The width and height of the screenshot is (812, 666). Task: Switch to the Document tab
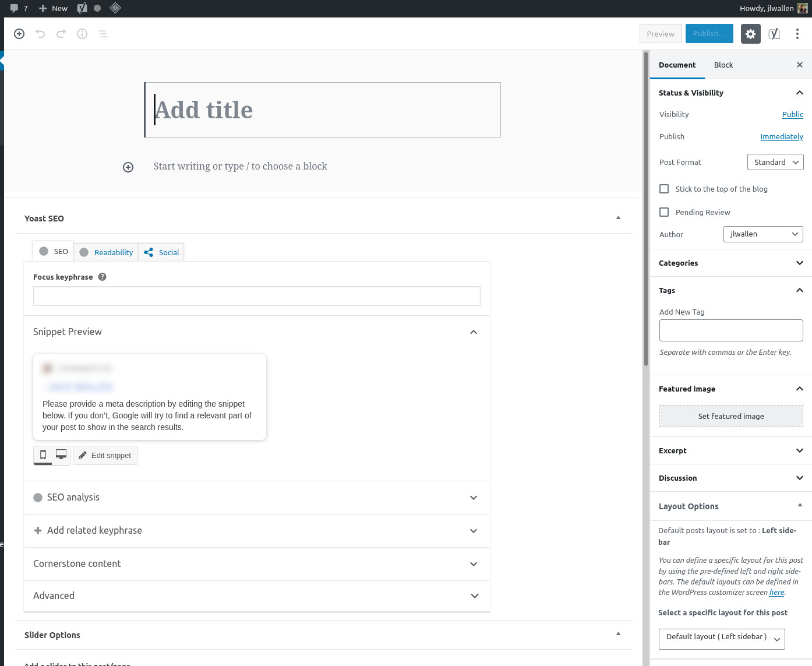(677, 65)
